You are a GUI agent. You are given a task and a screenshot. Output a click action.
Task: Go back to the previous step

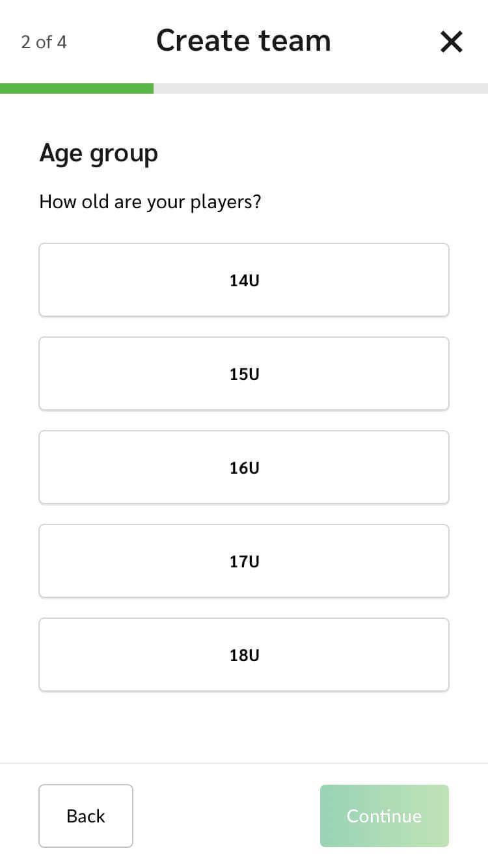86,816
